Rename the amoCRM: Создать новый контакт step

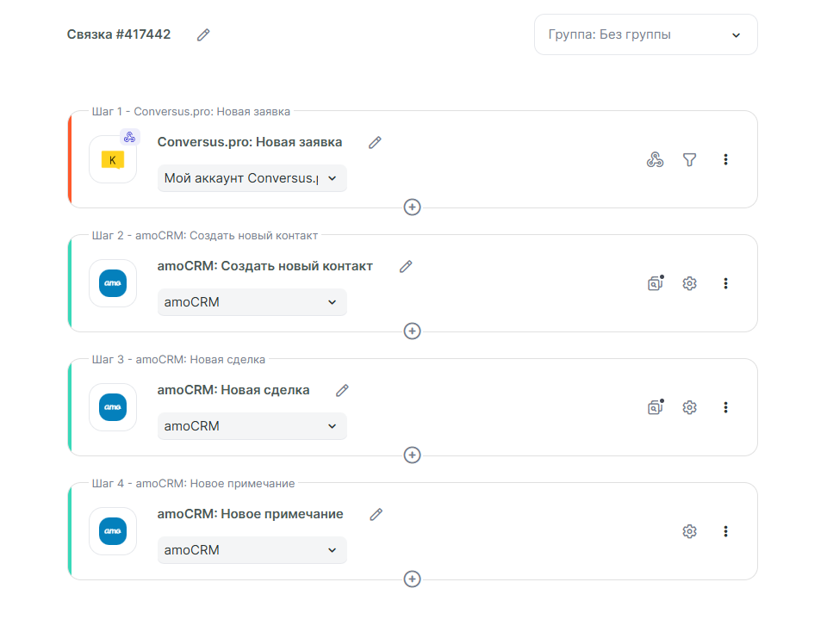[406, 267]
